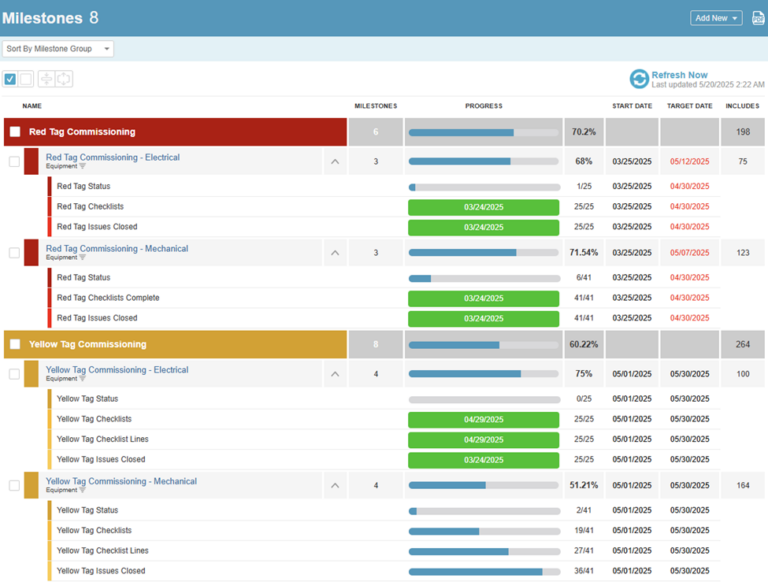Check the Red Tag Commissioning group checkbox
The width and height of the screenshot is (768, 582).
pos(15,132)
